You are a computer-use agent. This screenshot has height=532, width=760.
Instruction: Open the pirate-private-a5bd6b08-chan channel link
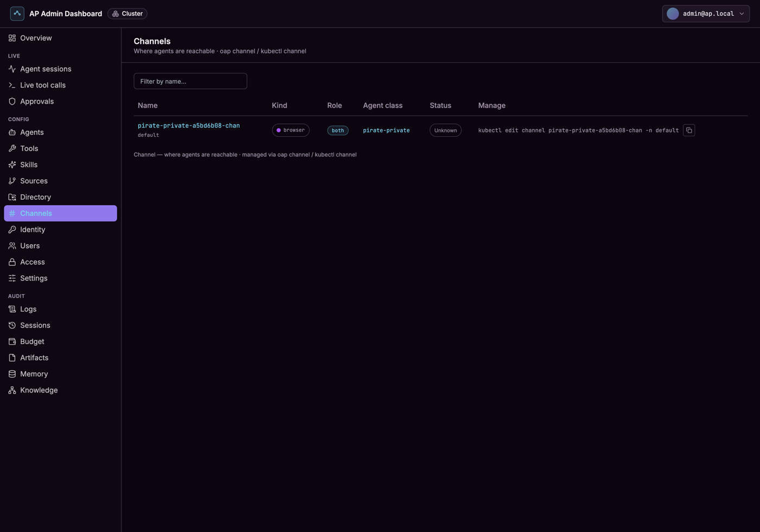pyautogui.click(x=188, y=125)
